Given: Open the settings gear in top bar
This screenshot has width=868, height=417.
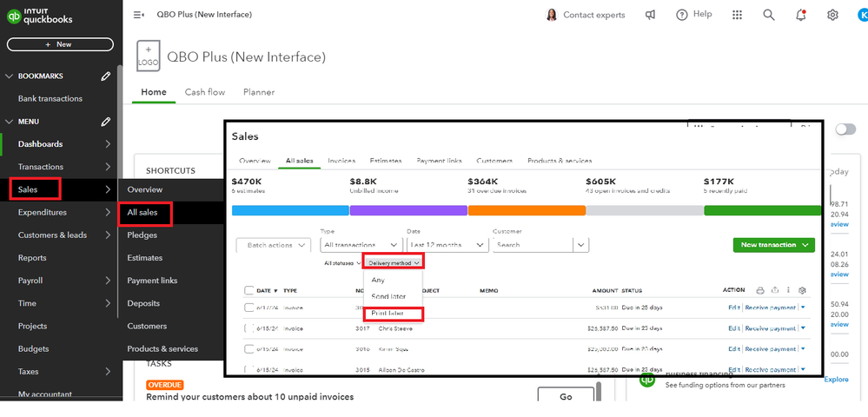Looking at the screenshot, I should pos(832,15).
